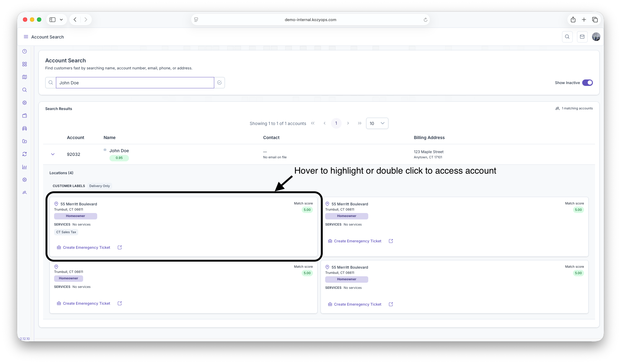
Task: Click Create Emergency Ticket in first location card
Action: point(86,248)
